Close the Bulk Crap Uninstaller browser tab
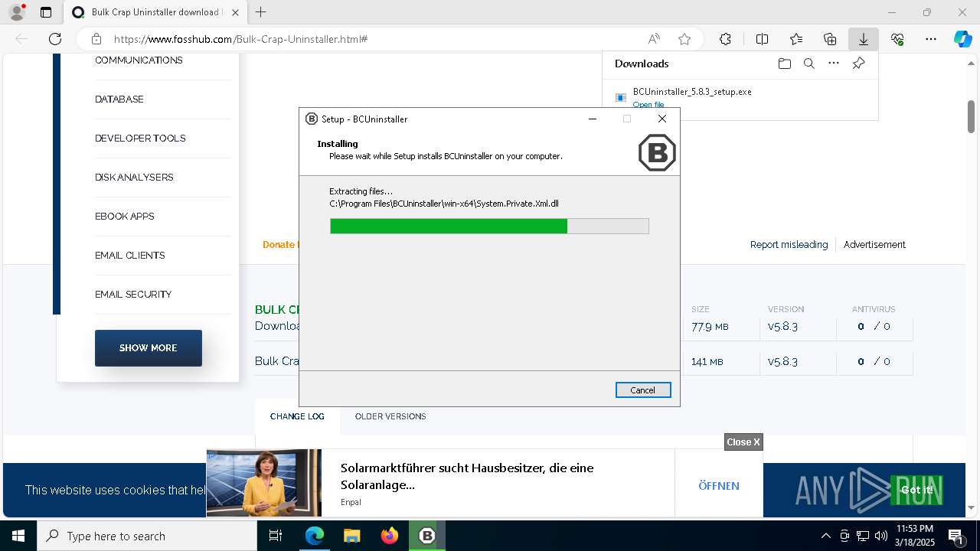The height and width of the screenshot is (551, 980). pos(234,12)
